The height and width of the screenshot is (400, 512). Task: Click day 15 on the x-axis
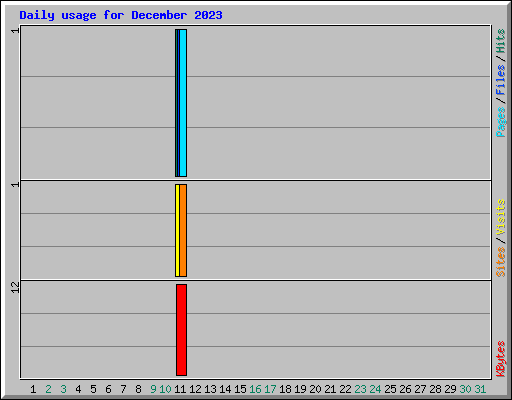[240, 389]
